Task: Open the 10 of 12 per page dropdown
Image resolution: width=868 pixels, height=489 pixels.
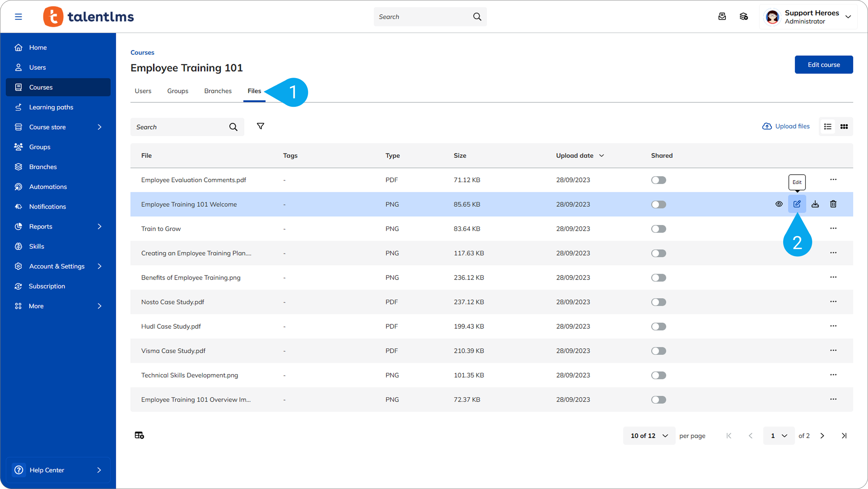Action: pos(649,436)
